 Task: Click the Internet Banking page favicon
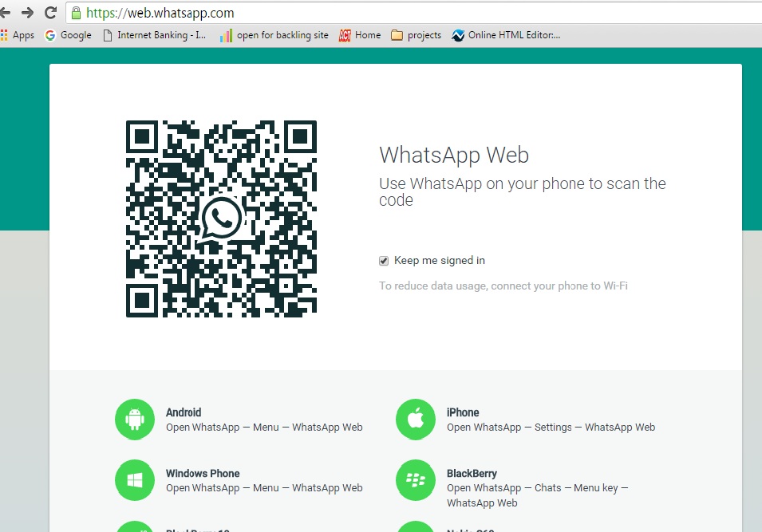108,35
